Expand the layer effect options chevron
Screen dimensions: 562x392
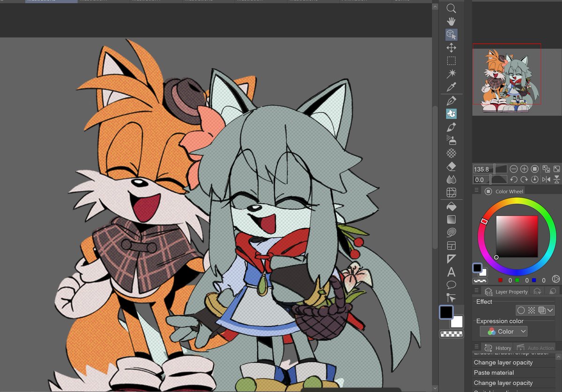550,310
